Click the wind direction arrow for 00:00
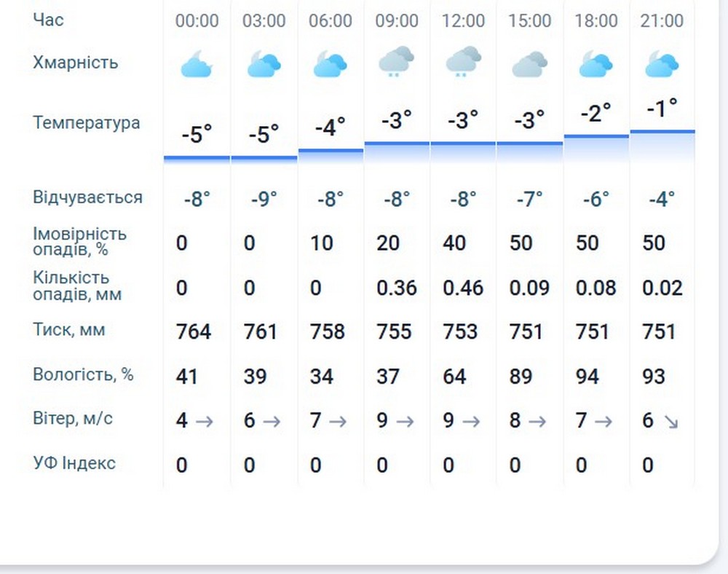The height and width of the screenshot is (574, 728). (204, 421)
